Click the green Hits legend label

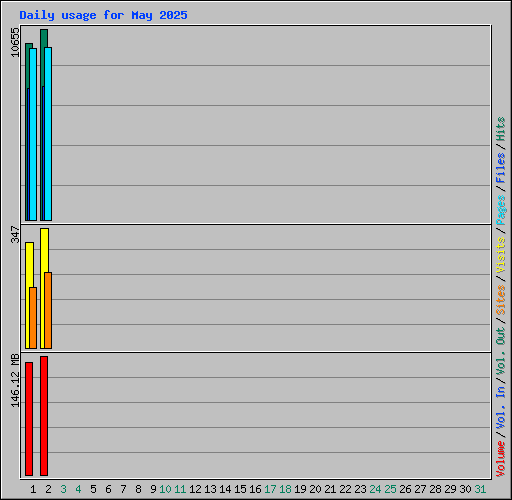coord(501,129)
